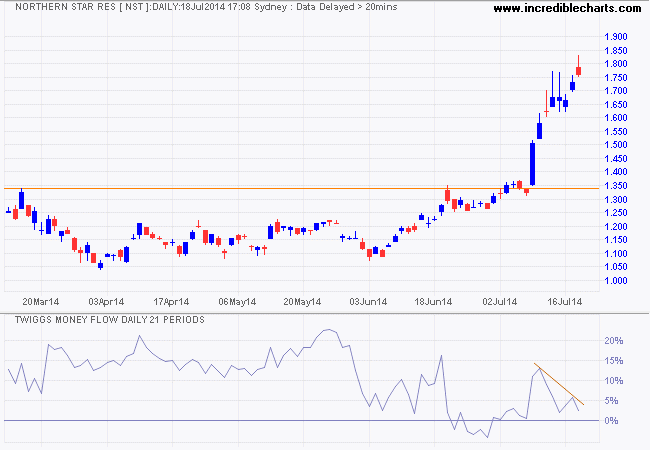Screen dimensions: 650x450
Task: Click the 1.250 price axis label
Action: (x=616, y=213)
